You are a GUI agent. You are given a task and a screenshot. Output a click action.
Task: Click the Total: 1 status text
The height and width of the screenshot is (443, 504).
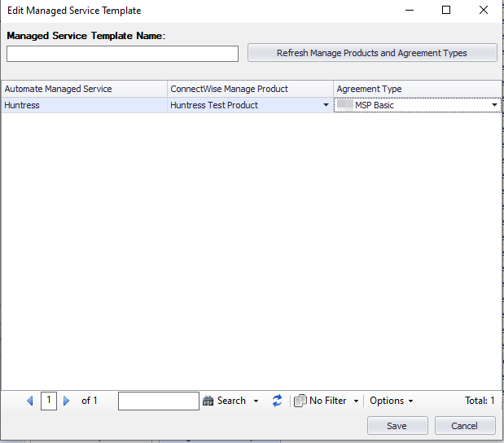tap(480, 401)
